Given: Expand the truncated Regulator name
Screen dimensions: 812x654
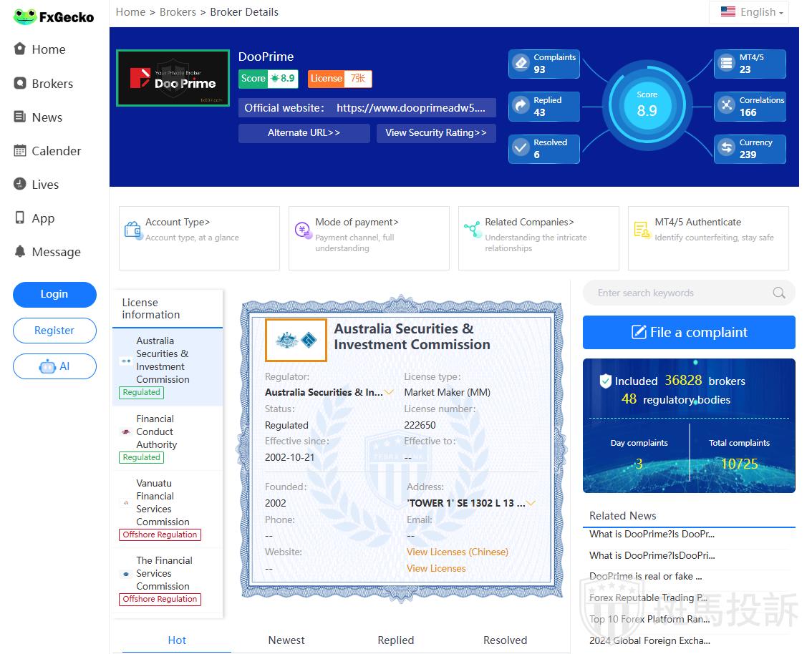Looking at the screenshot, I should tap(389, 392).
